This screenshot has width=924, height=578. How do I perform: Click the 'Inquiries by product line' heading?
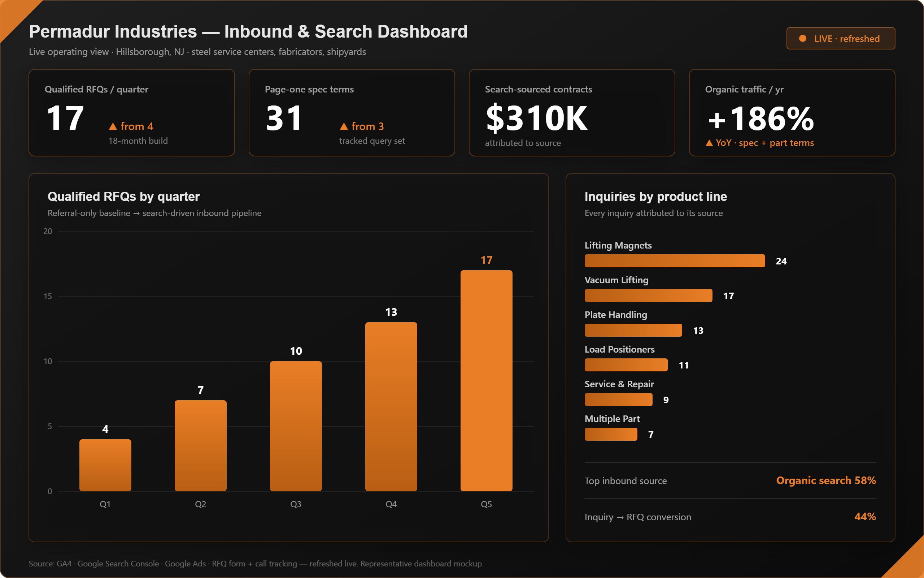655,197
